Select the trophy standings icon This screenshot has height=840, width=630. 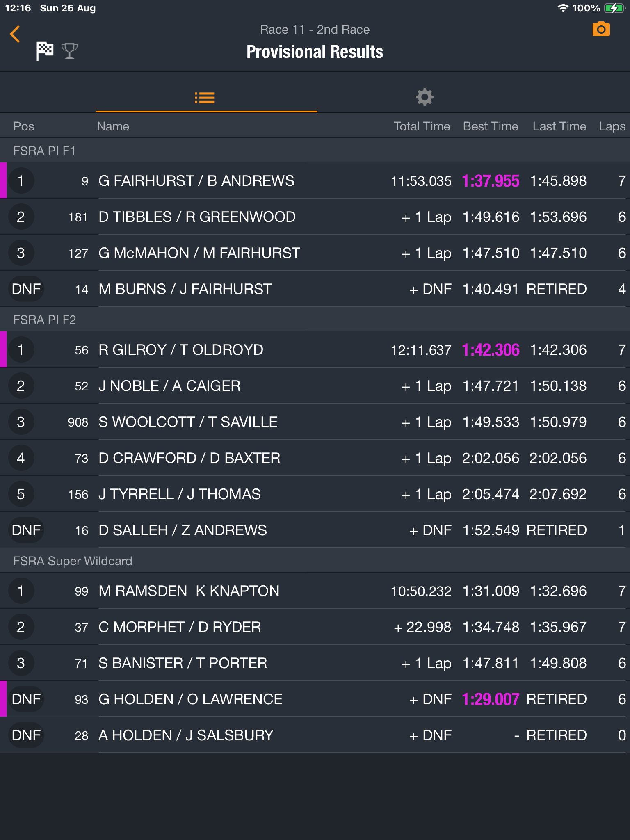point(70,51)
